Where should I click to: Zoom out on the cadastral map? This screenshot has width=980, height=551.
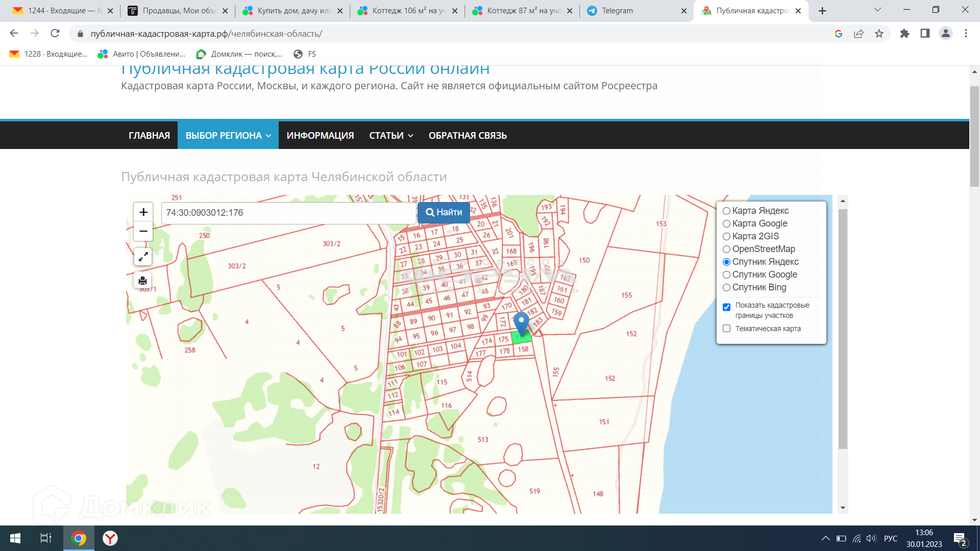coord(143,232)
